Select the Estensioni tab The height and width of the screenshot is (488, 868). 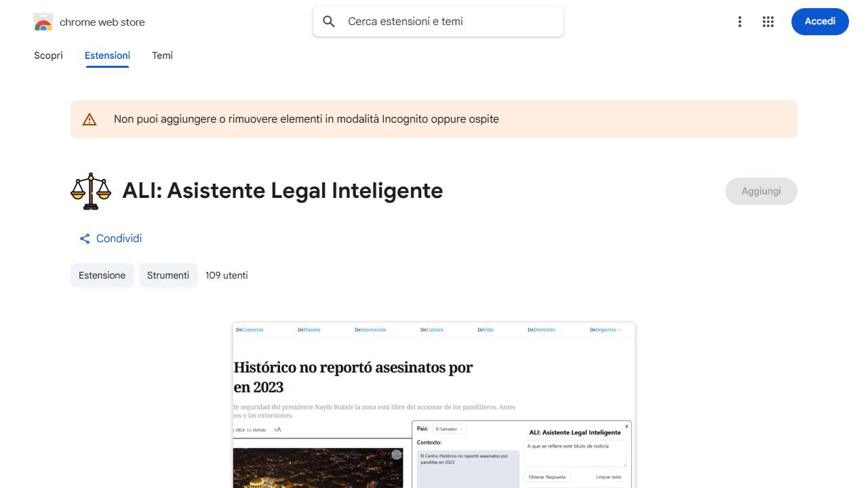[107, 56]
